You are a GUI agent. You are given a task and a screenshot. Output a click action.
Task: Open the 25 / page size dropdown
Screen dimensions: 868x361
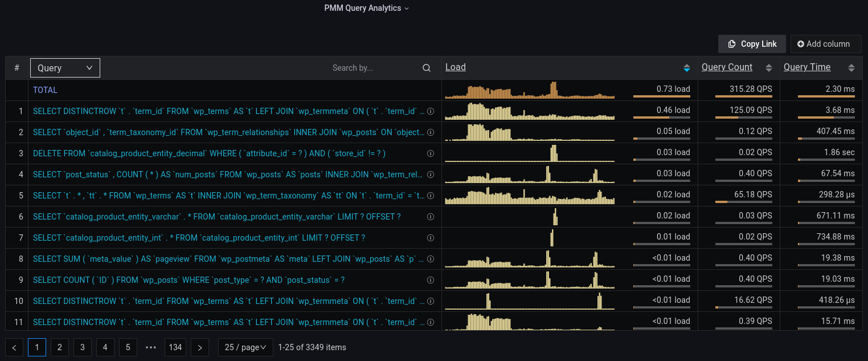point(245,347)
